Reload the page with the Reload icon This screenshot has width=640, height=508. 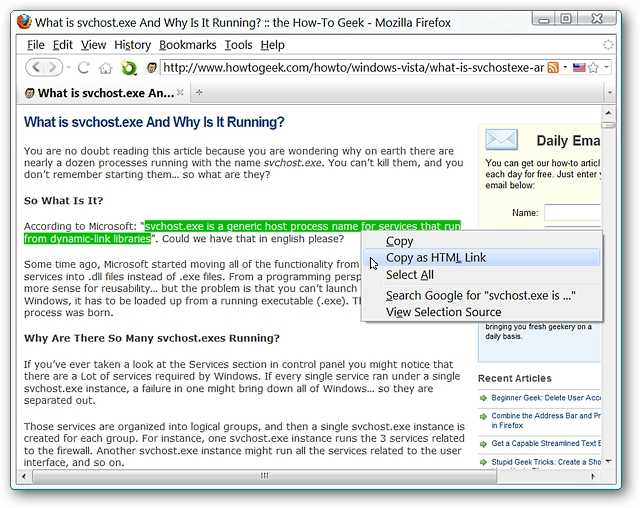click(x=84, y=68)
